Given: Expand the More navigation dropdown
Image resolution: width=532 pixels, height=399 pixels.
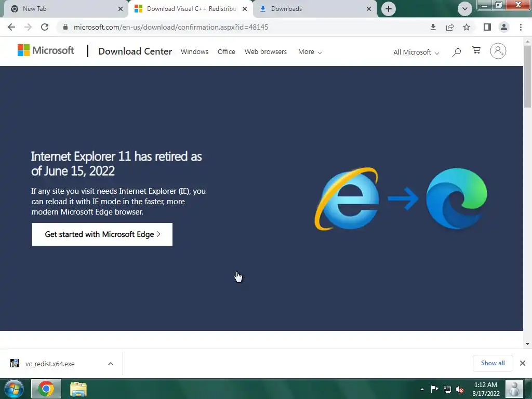Looking at the screenshot, I should click(310, 52).
